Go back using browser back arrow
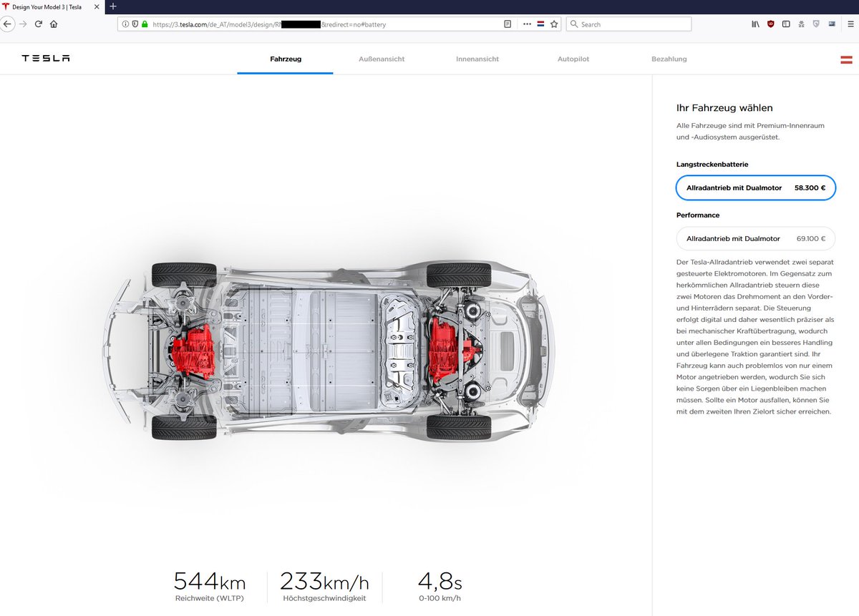Image resolution: width=859 pixels, height=616 pixels. click(x=6, y=24)
